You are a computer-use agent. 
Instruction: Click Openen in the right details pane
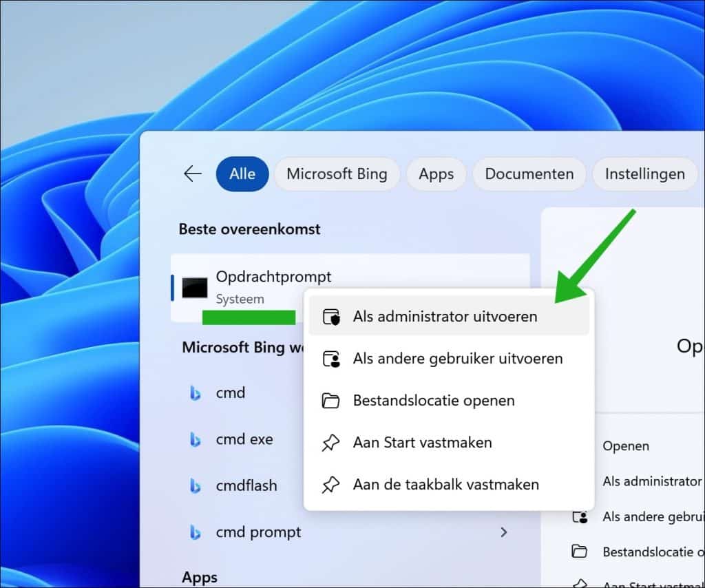tap(625, 446)
